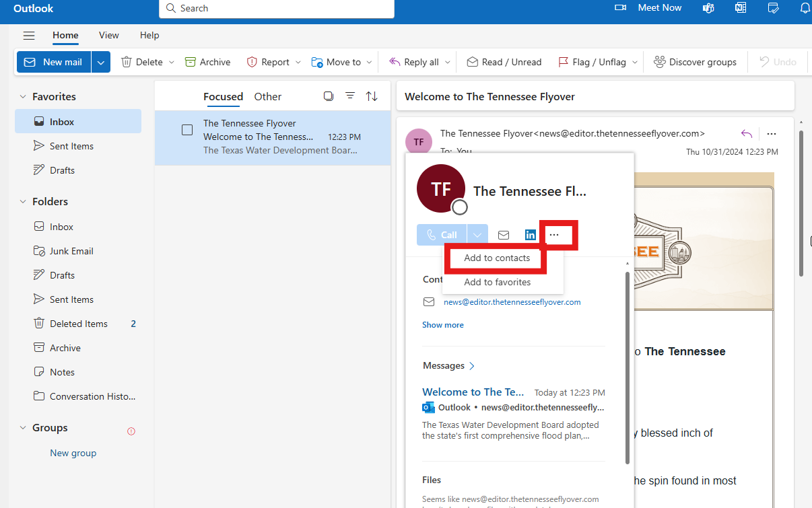Open the View ribbon tab

tap(108, 35)
